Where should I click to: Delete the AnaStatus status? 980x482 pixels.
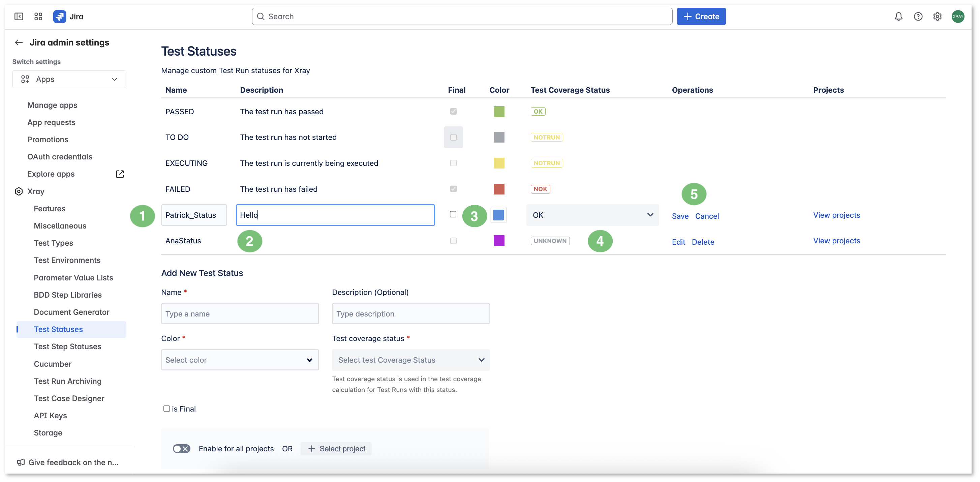tap(703, 242)
